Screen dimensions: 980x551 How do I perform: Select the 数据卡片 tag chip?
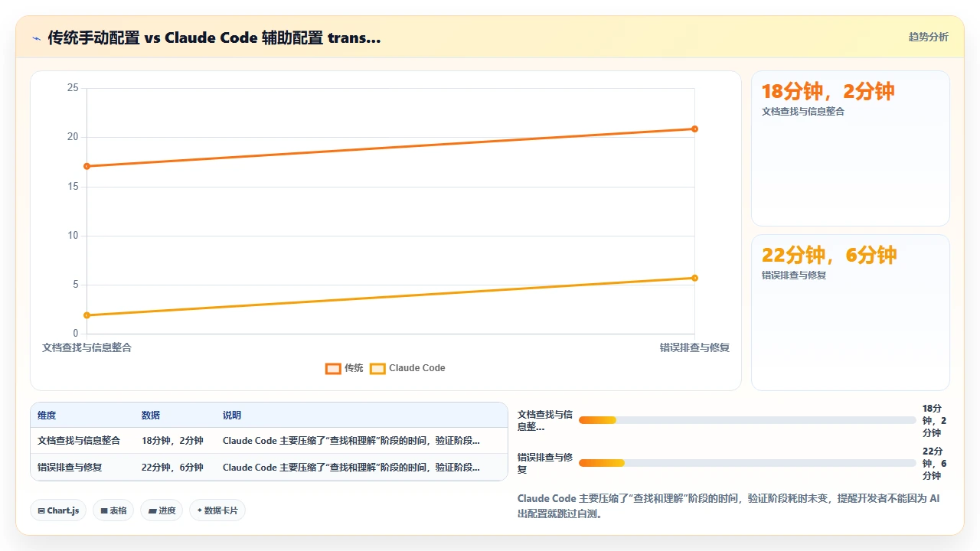(x=217, y=510)
